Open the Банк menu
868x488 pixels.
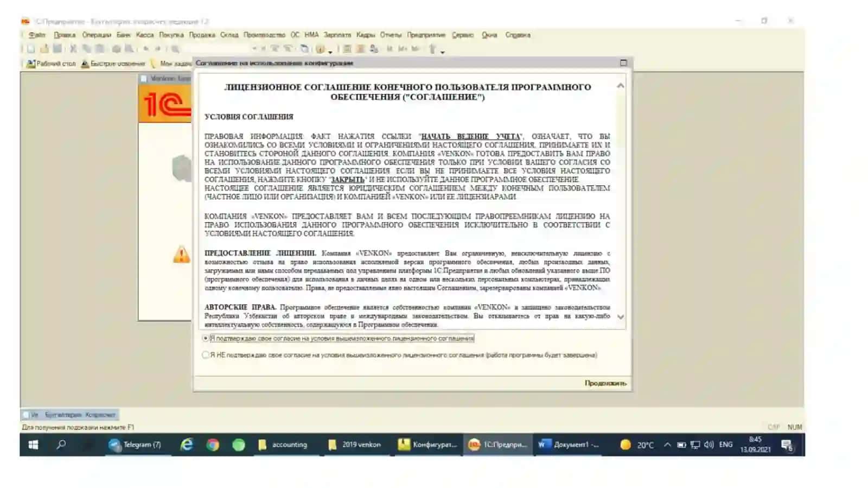point(124,35)
